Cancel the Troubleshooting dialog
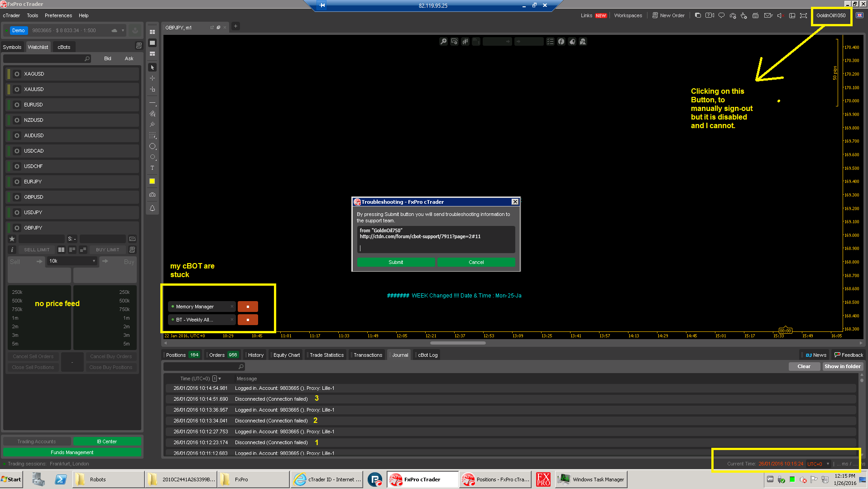868x489 pixels. click(x=476, y=262)
